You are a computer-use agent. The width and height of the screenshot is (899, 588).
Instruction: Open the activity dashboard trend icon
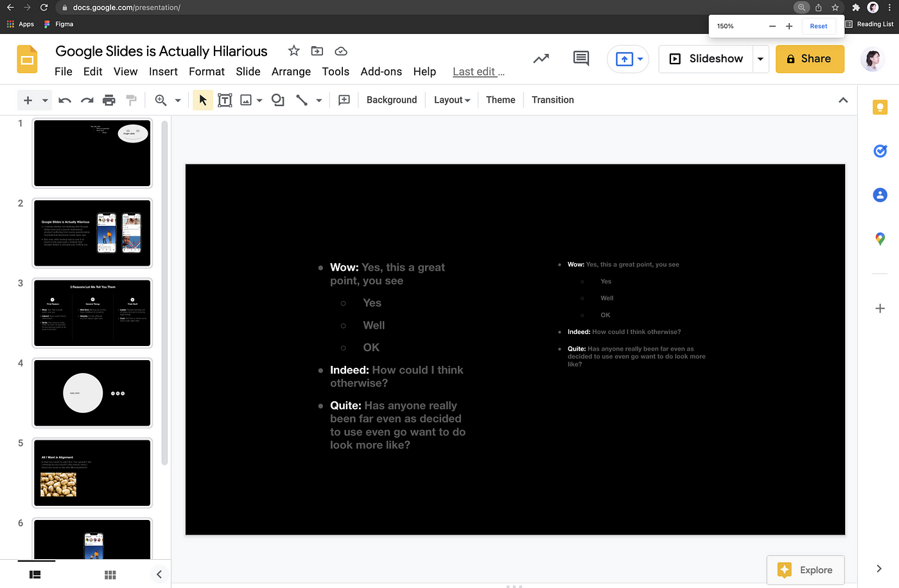[x=541, y=58]
